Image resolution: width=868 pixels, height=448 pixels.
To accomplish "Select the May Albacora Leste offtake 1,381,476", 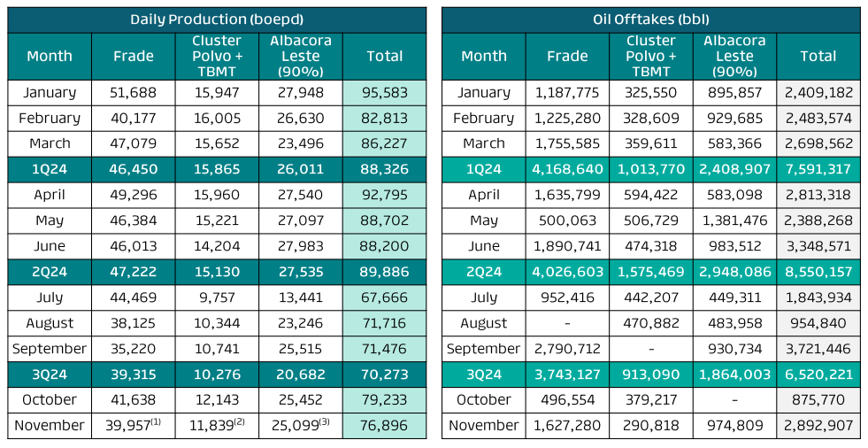I will point(735,220).
